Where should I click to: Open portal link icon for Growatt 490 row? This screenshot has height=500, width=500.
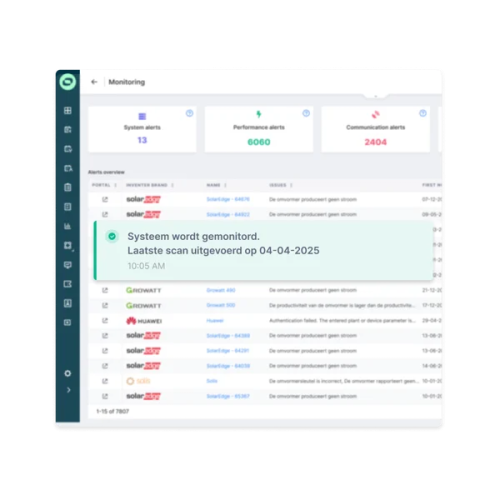click(x=105, y=290)
